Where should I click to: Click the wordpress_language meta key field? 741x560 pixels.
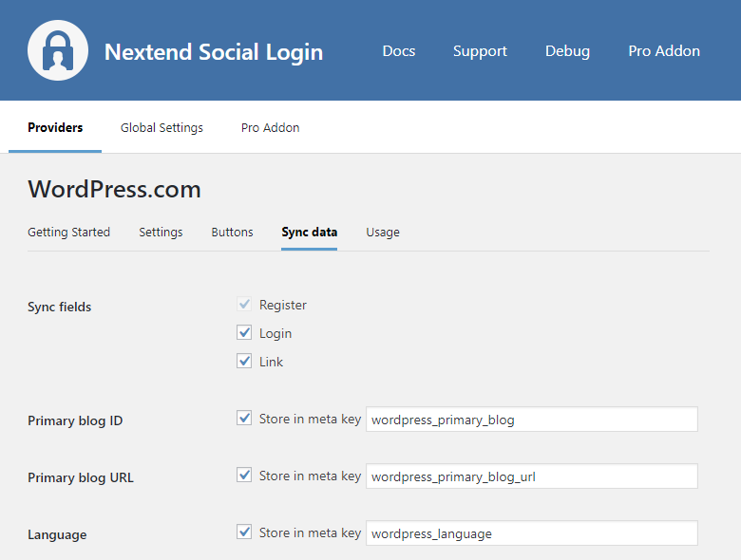531,533
